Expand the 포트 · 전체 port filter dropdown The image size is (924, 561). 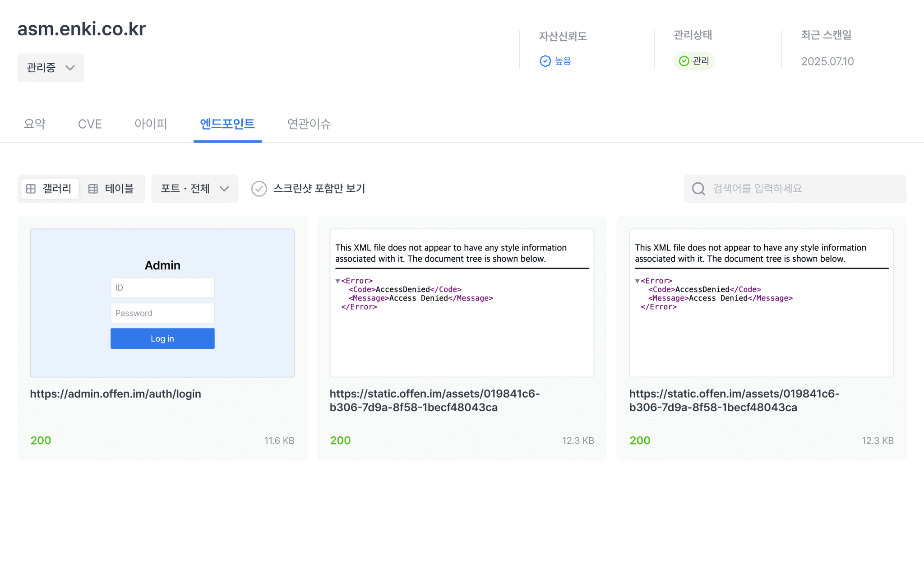tap(194, 189)
